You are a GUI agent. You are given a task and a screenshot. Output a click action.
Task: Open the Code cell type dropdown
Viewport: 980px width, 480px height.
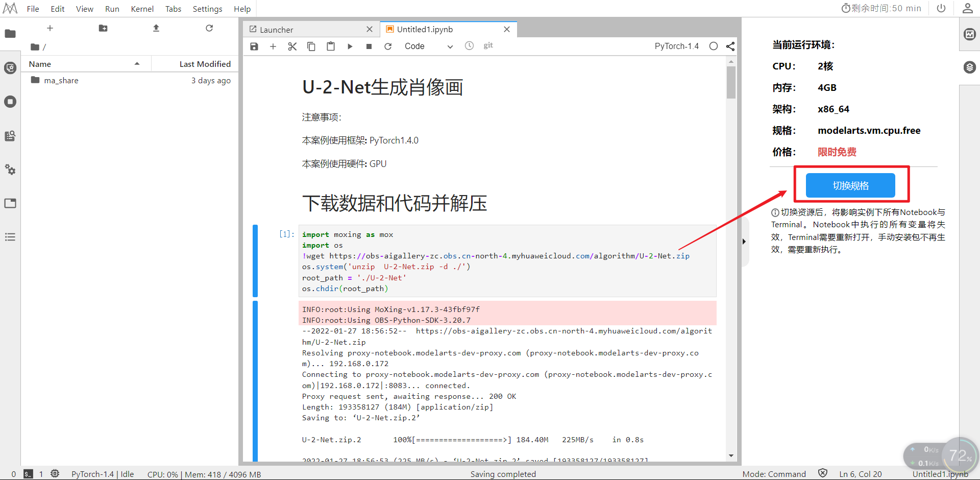tap(429, 46)
